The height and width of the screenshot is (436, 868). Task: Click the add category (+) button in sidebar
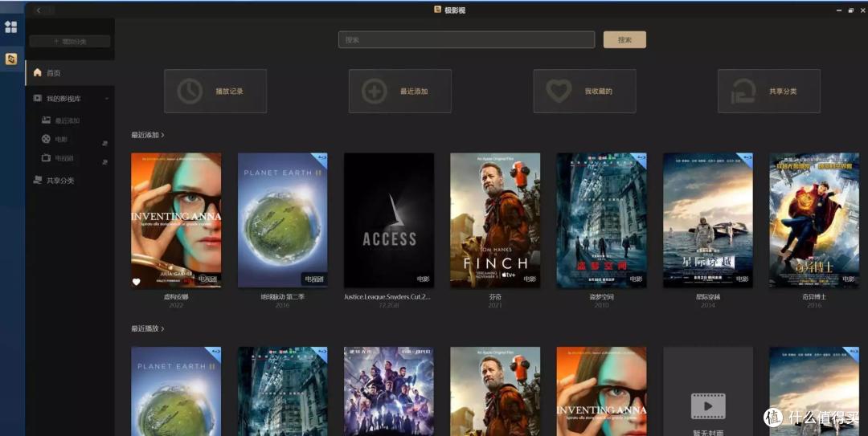click(70, 42)
